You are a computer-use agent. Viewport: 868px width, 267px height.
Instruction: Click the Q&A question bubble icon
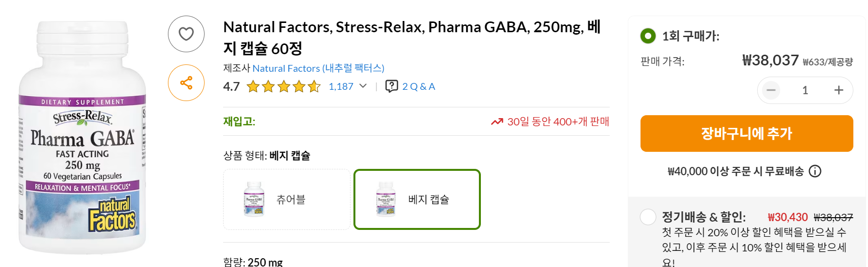(392, 86)
